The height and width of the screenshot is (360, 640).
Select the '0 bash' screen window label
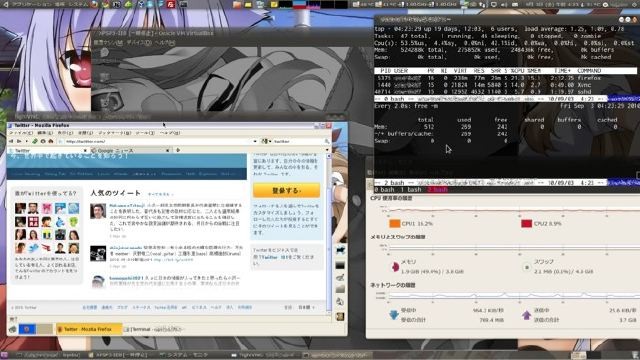[x=384, y=190]
